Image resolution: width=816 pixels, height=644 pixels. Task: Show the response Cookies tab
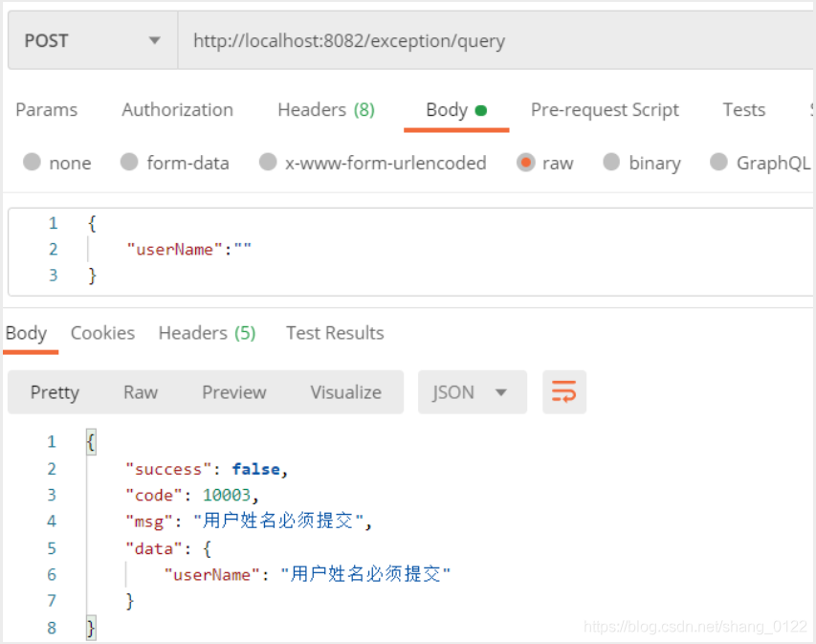pyautogui.click(x=102, y=333)
